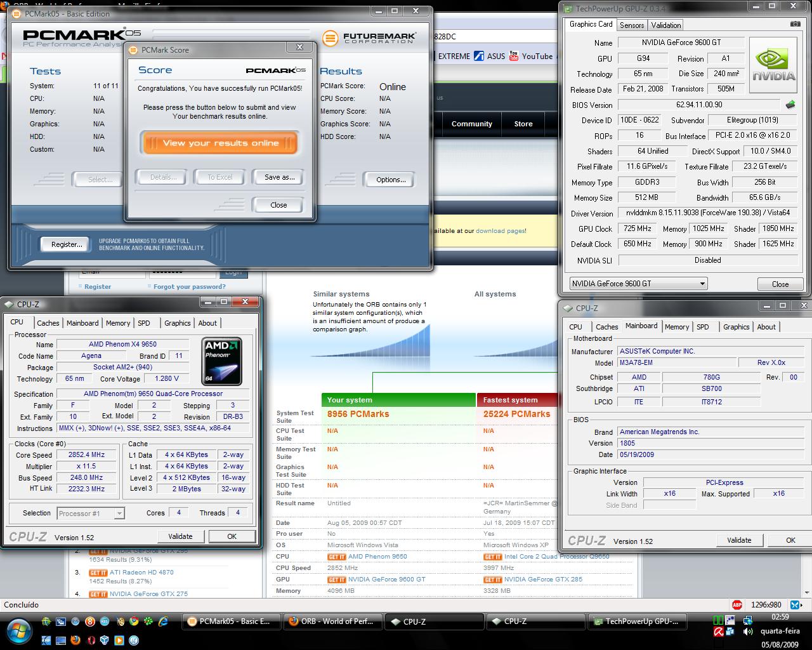This screenshot has height=650, width=812.
Task: Click the NVIDIA GeForce GTX 275 link
Action: coord(148,594)
